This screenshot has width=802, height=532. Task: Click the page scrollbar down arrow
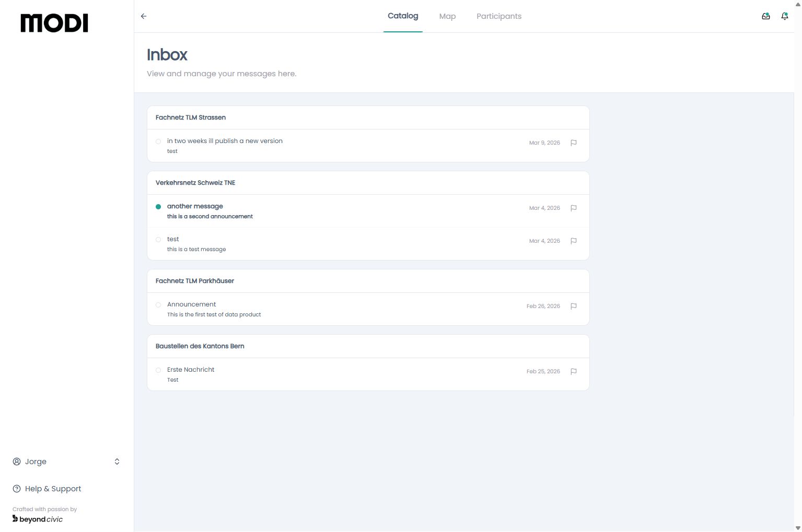point(797,528)
